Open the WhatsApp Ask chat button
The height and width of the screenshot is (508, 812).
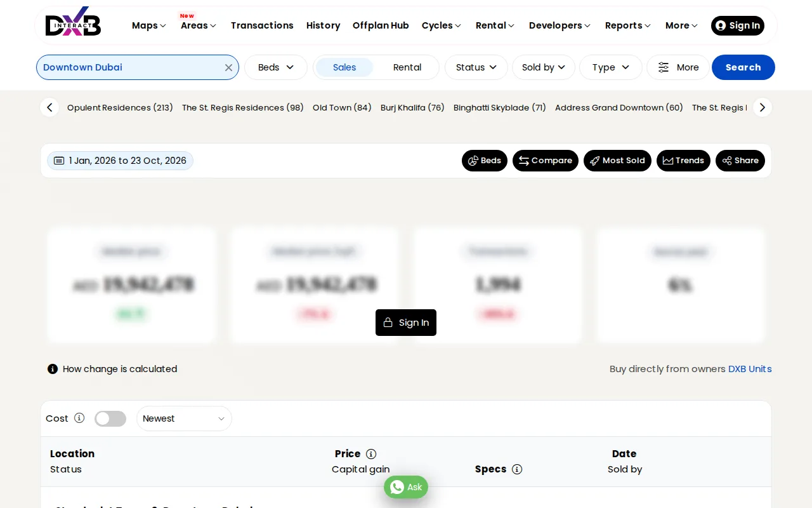point(406,487)
